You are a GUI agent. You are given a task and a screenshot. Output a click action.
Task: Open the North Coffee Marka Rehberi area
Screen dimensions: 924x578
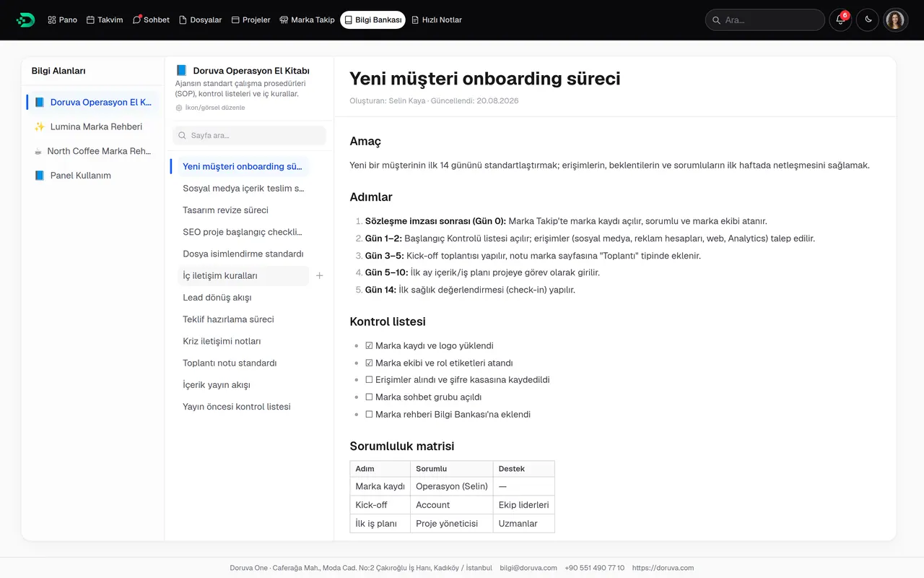(93, 151)
